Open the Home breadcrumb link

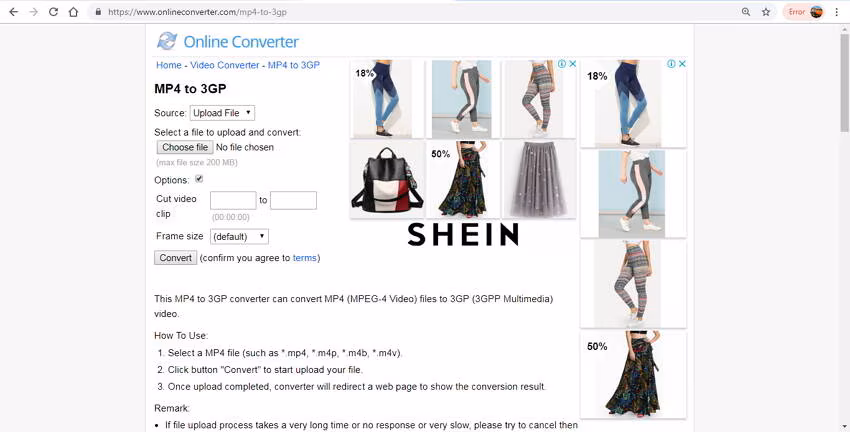tap(169, 65)
